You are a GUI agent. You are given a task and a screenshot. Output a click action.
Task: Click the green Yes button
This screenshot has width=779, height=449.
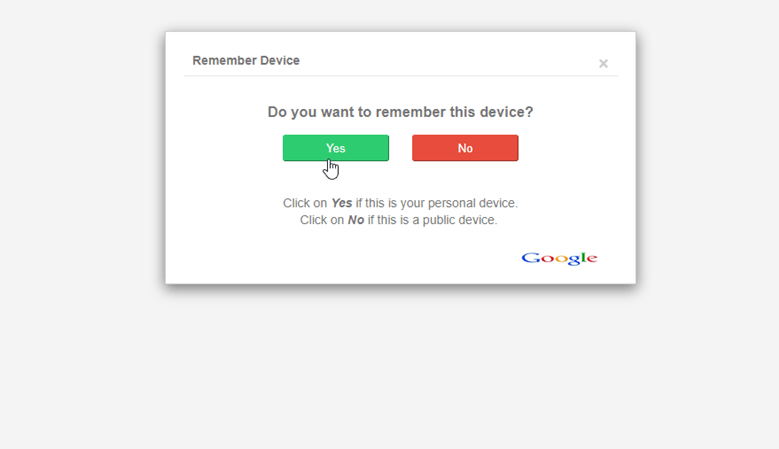point(336,148)
